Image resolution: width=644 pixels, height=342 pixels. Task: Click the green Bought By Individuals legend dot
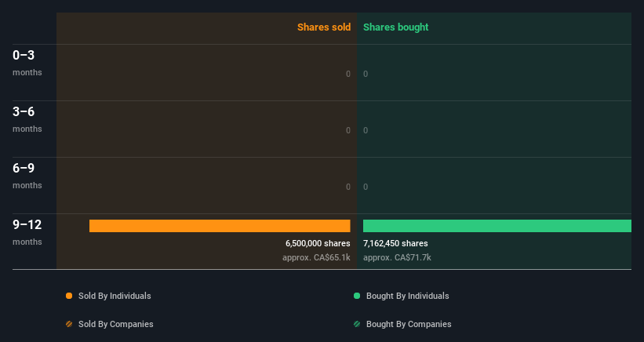point(357,296)
